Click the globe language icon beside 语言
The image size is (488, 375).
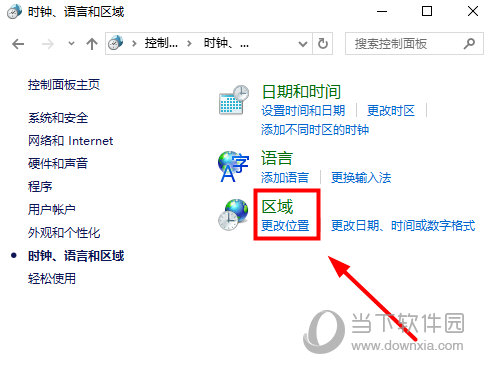tap(233, 166)
